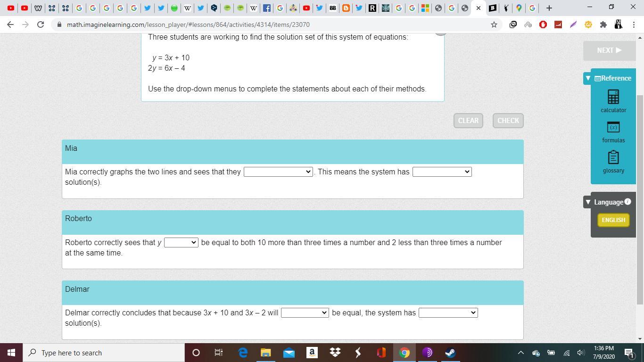The image size is (644, 362).
Task: Collapse the Language panel
Action: [588, 202]
